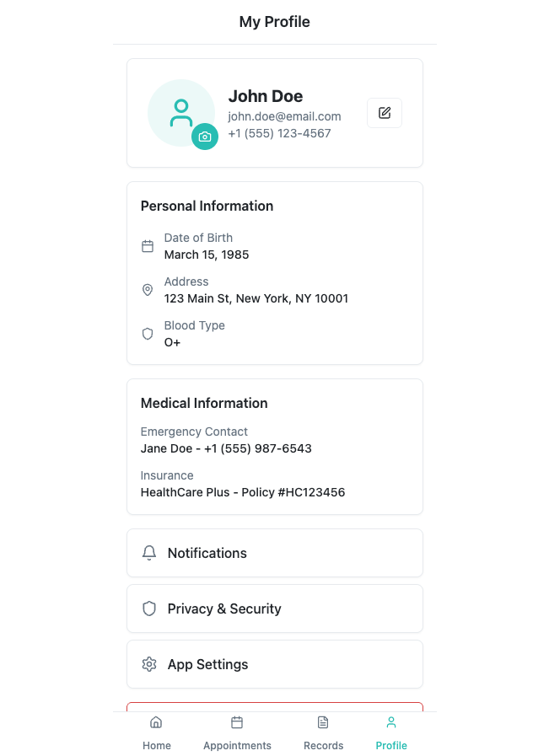Viewport: 549px width, 756px height.
Task: Open the App Settings row
Action: pos(275,664)
